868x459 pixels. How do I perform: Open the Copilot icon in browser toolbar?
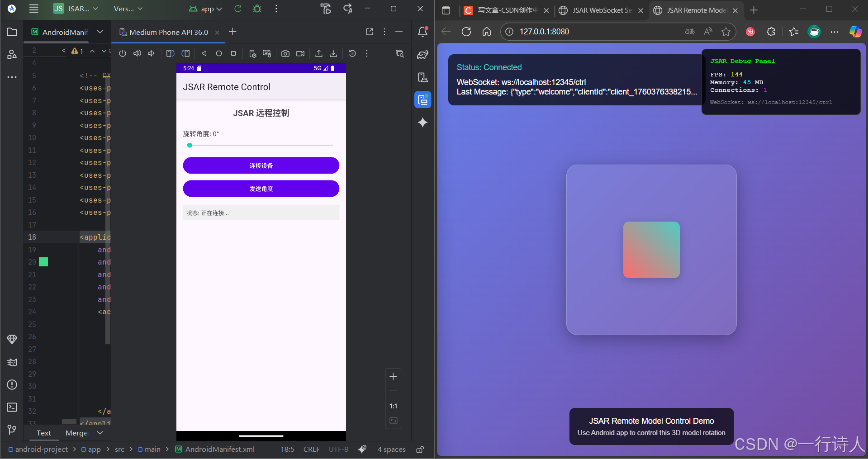(x=855, y=32)
